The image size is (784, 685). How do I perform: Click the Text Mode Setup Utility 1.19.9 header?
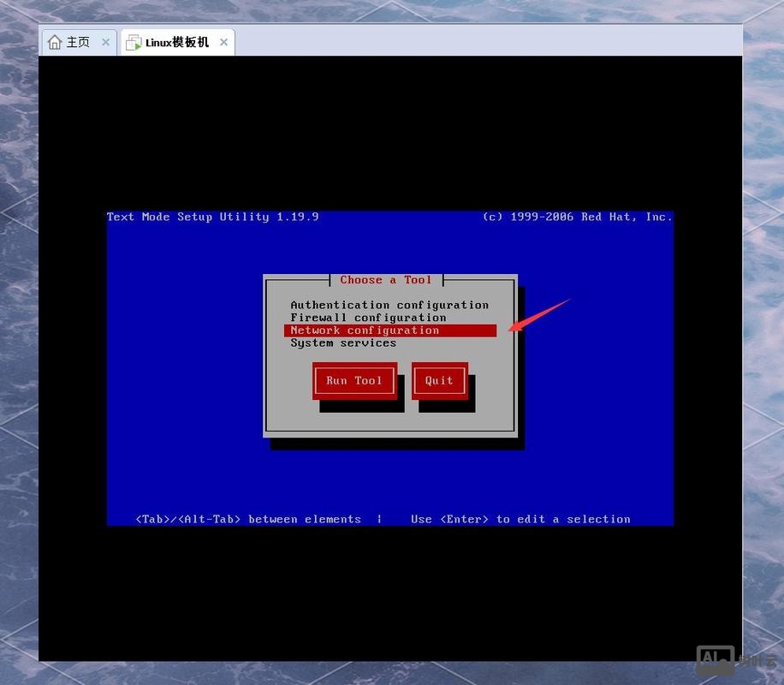(x=212, y=217)
